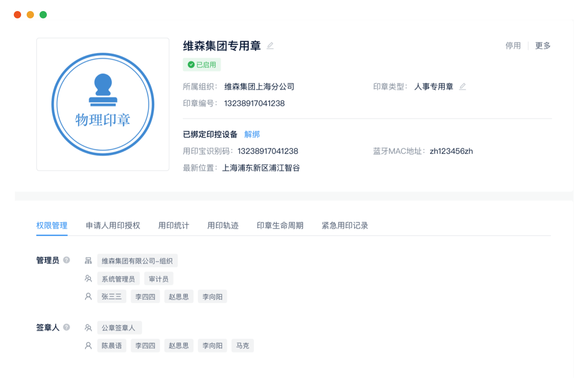Screen dimensions: 588x386
Task: Click the help icon beside 管理员
Action: click(66, 260)
